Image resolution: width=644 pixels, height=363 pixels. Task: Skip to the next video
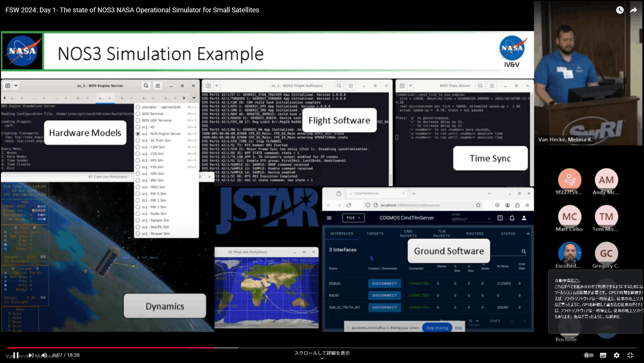(31, 355)
